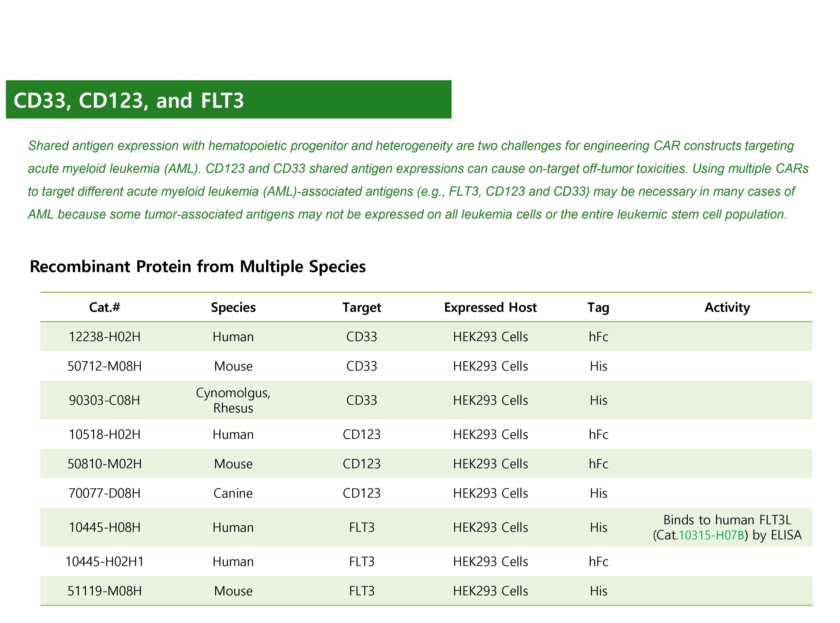Image resolution: width=840 pixels, height=623 pixels.
Task: Click the CD33, CD123, and FLT3 heading
Action: (129, 101)
